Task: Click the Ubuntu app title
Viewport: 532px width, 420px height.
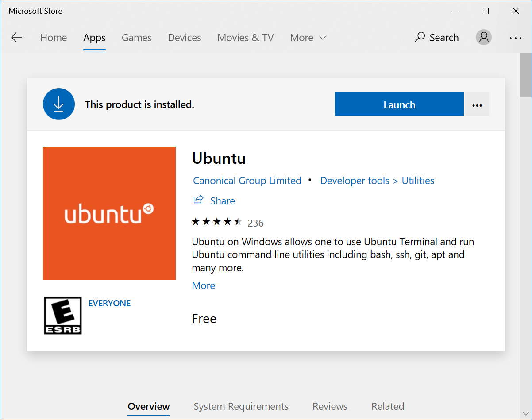Action: 219,158
